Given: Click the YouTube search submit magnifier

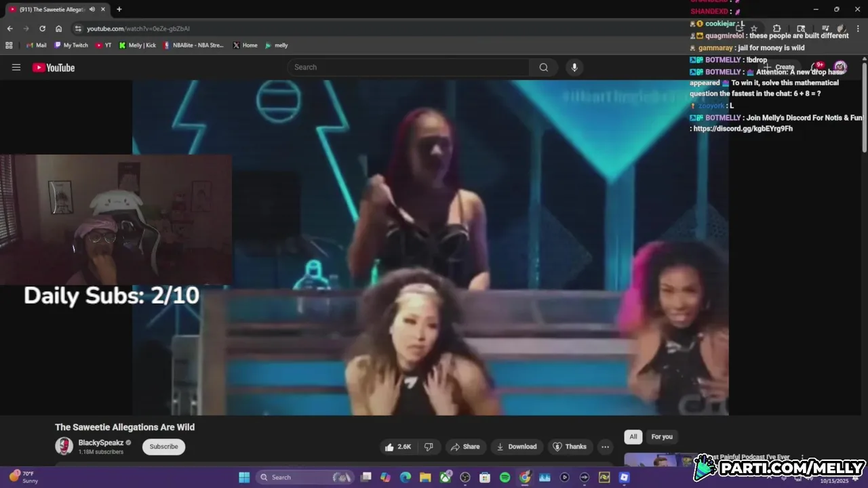Looking at the screenshot, I should (543, 67).
